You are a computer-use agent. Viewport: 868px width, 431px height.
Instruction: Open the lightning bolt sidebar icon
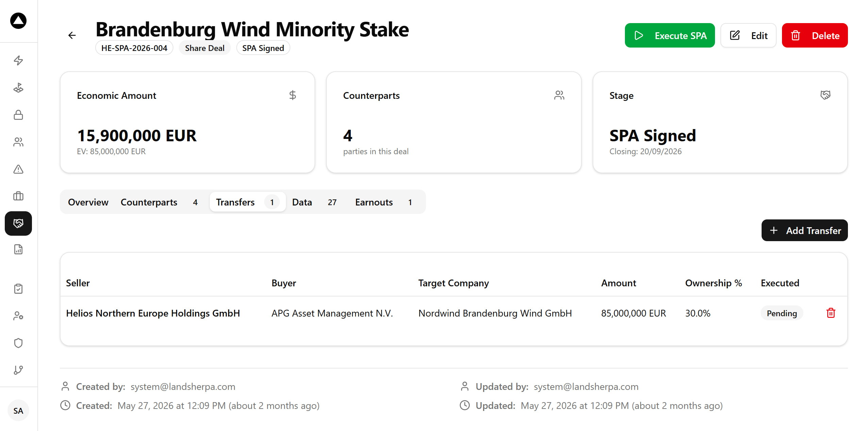(18, 60)
